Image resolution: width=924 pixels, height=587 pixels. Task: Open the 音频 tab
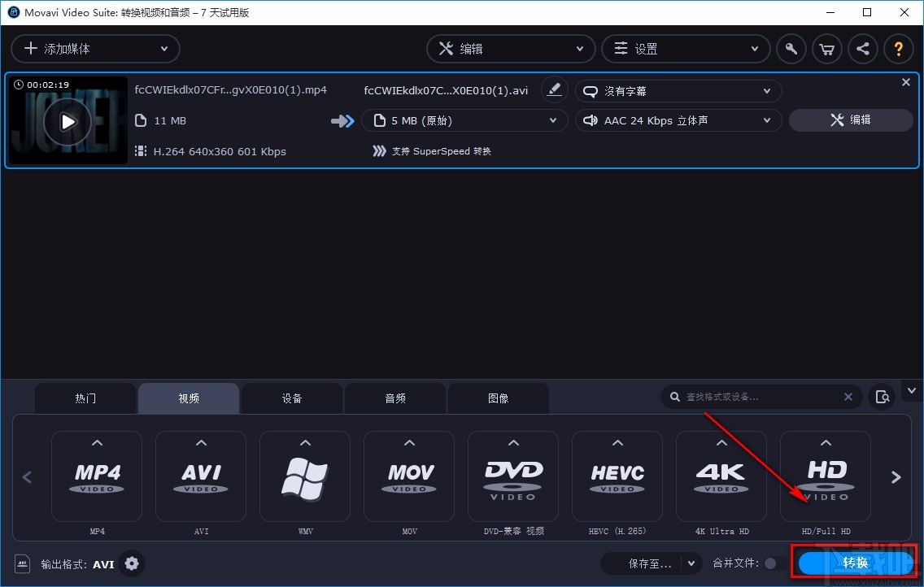tap(395, 398)
